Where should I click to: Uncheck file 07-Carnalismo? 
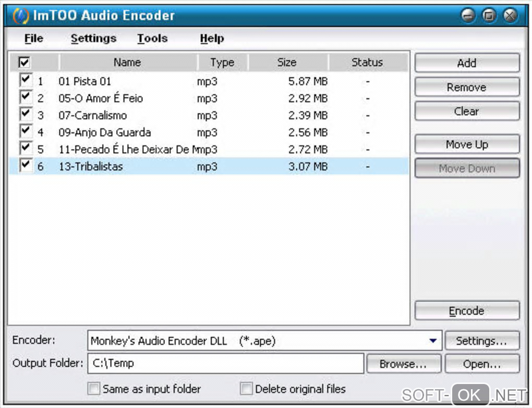coord(26,114)
